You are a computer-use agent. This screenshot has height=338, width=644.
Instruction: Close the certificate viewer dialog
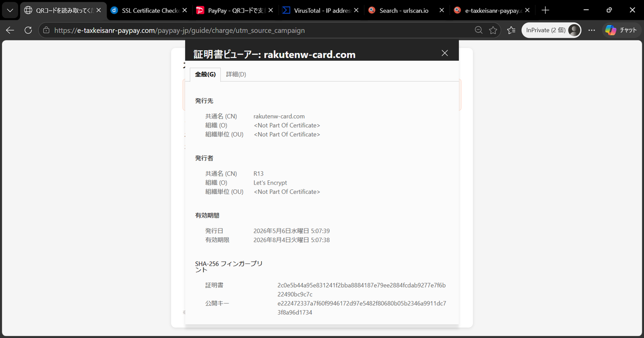pos(444,53)
